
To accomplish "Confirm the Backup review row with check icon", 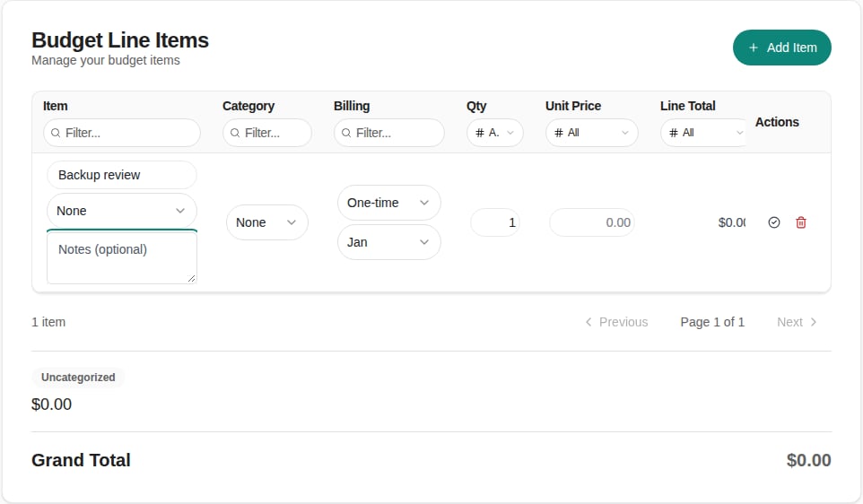I will pyautogui.click(x=774, y=222).
